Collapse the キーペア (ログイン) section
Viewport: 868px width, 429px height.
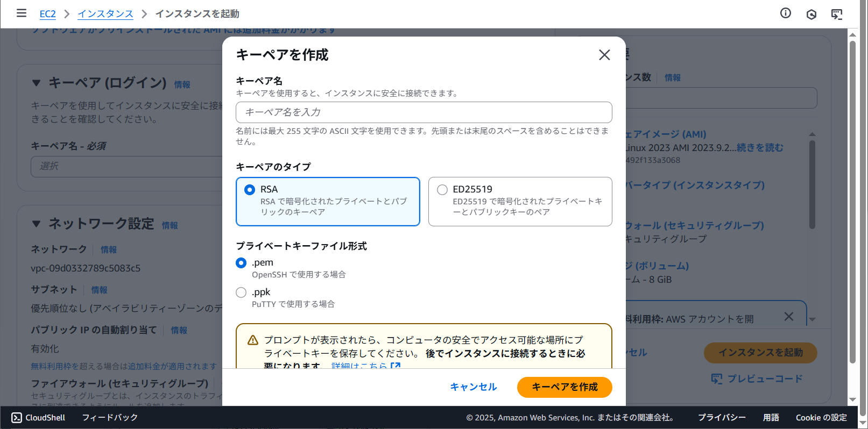coord(37,83)
